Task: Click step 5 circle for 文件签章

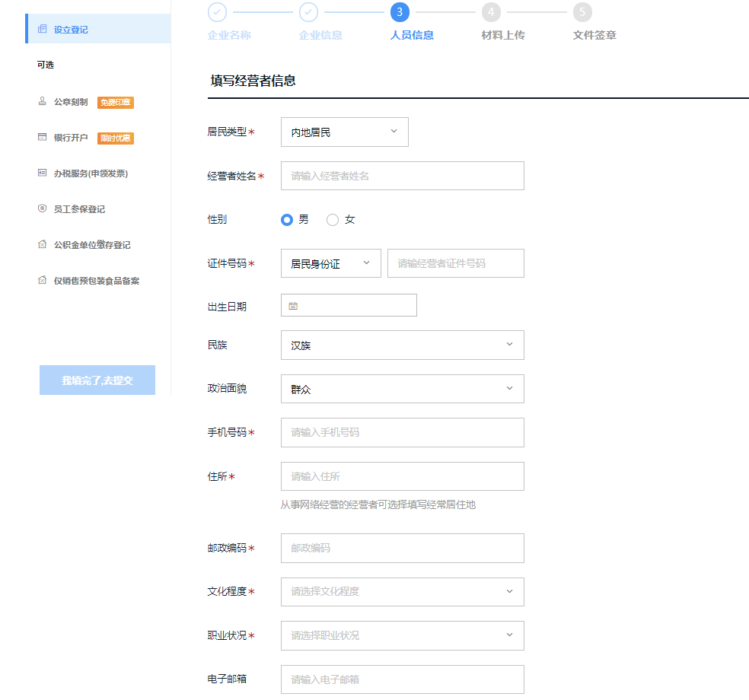Action: (x=582, y=12)
